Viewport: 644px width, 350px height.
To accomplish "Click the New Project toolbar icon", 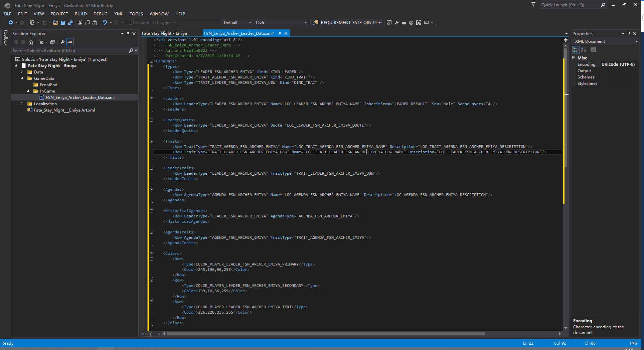I will point(32,23).
